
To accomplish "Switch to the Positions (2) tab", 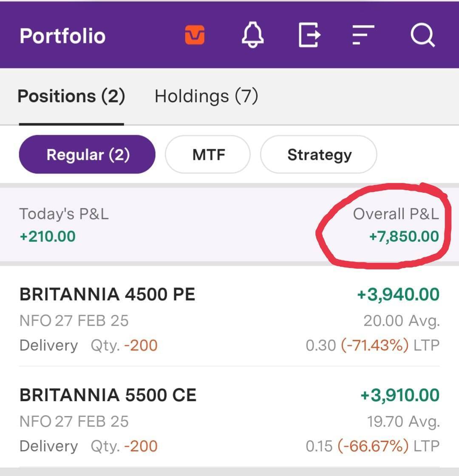I will (71, 96).
